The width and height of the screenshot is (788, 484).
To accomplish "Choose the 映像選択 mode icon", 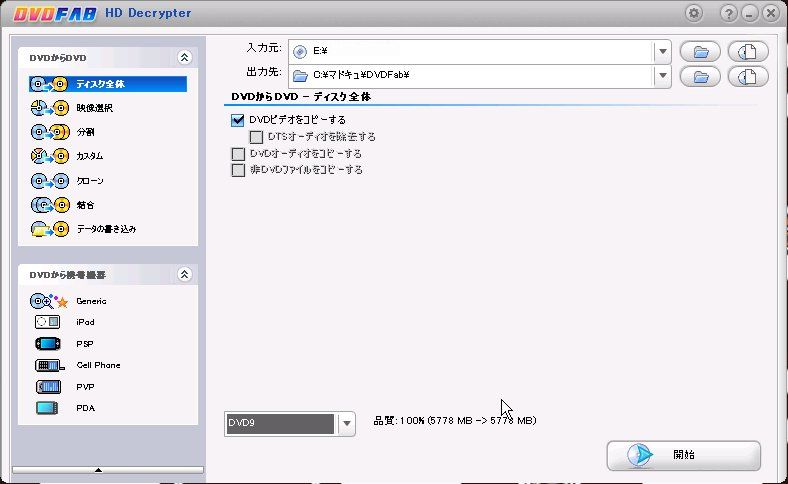I will 49,108.
